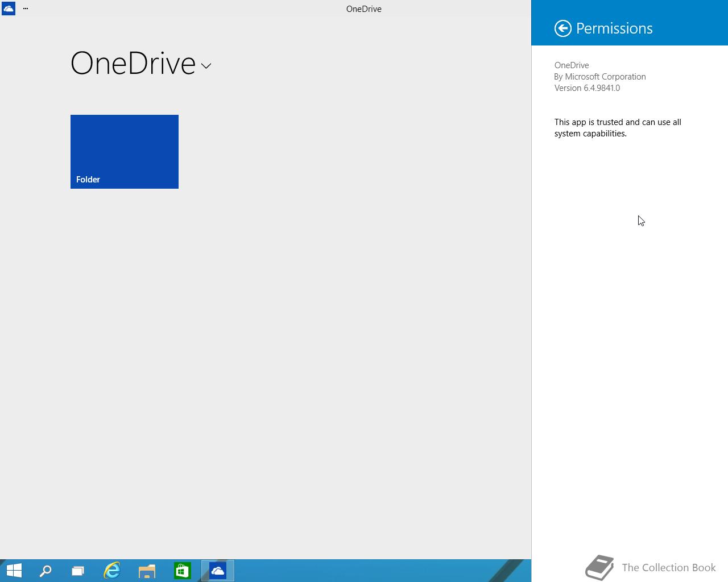Click the "By Microsoft Corporation" text

(x=600, y=77)
